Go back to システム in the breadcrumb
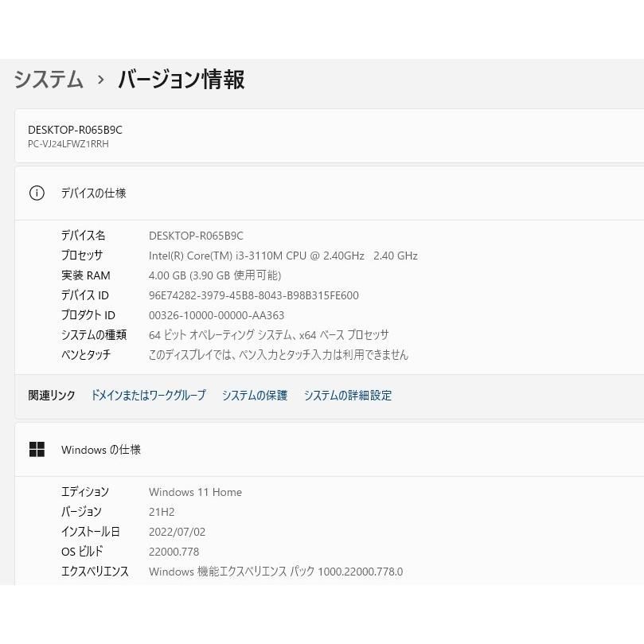Viewport: 644px width, 644px height. click(x=49, y=79)
